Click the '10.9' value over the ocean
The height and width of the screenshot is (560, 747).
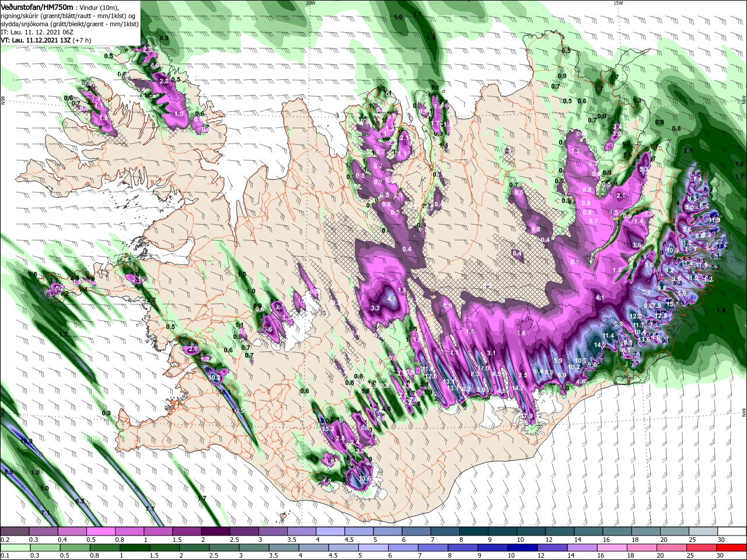pos(26,441)
